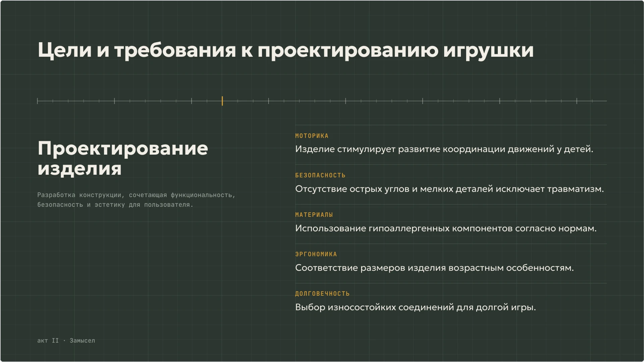Click the label 'МОТОРИКА'
The image size is (644, 362).
coord(312,136)
